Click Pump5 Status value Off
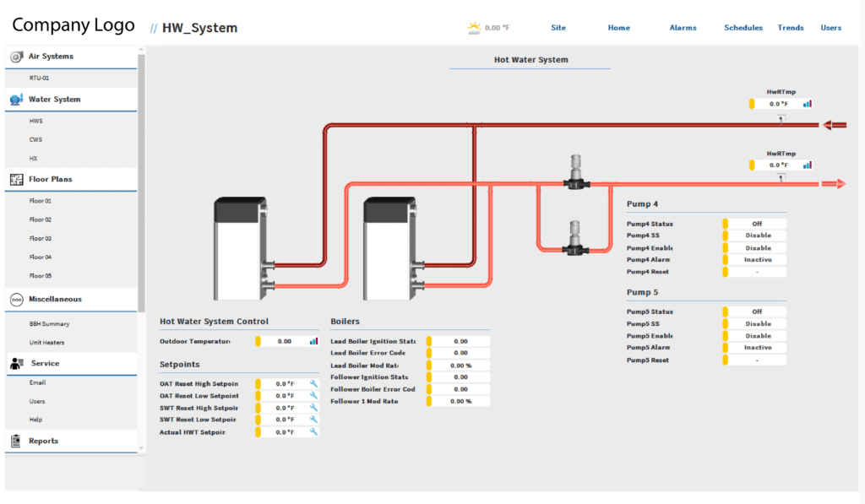 point(757,312)
